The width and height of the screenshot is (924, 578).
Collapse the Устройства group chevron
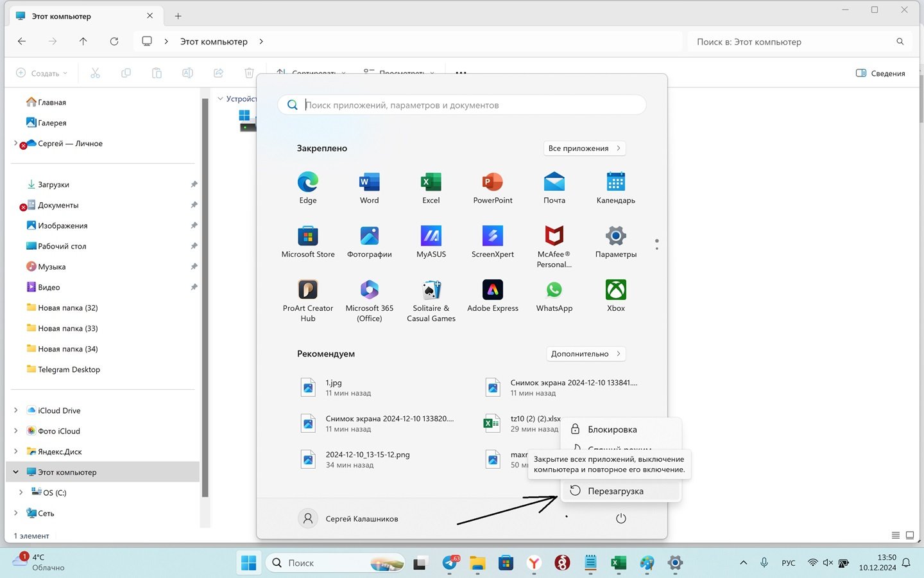221,99
